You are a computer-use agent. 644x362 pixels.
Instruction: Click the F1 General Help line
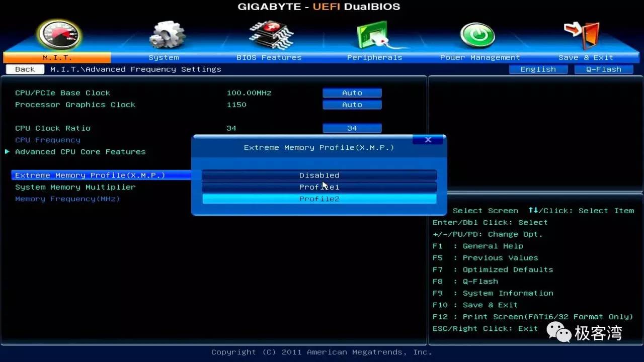coord(478,246)
